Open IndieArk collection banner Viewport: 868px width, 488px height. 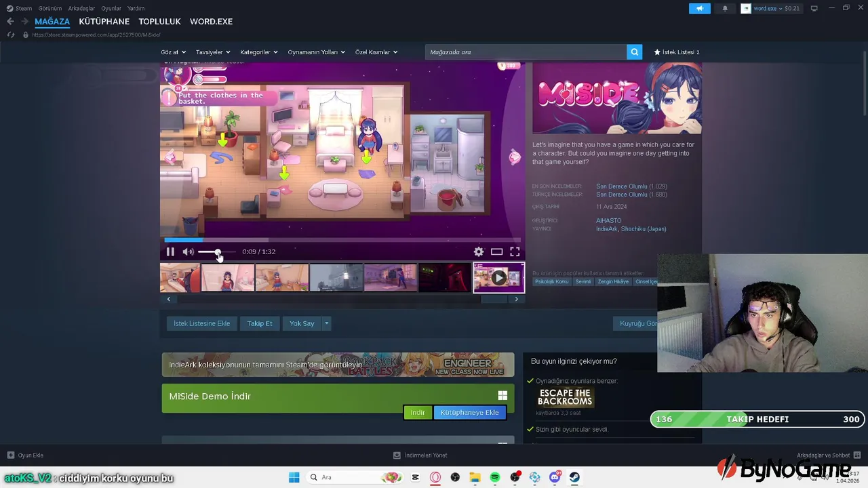[x=338, y=365]
